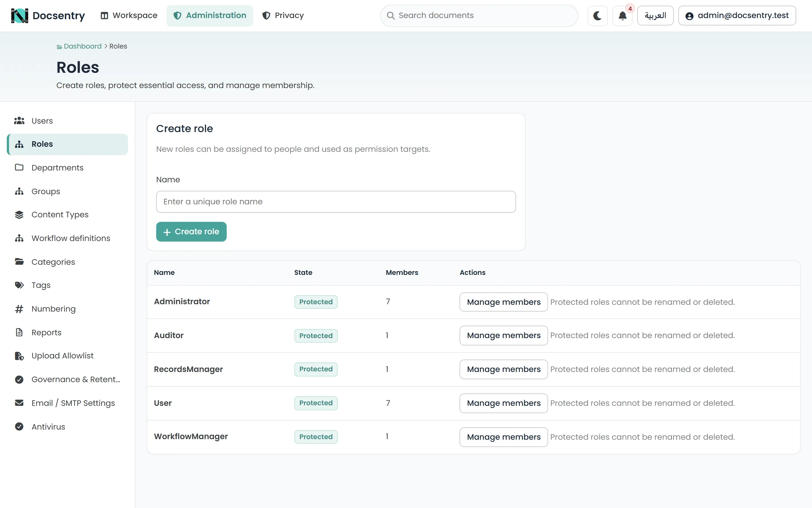Click the Users sidebar icon
Screen dimensions: 812x508
coord(19,121)
